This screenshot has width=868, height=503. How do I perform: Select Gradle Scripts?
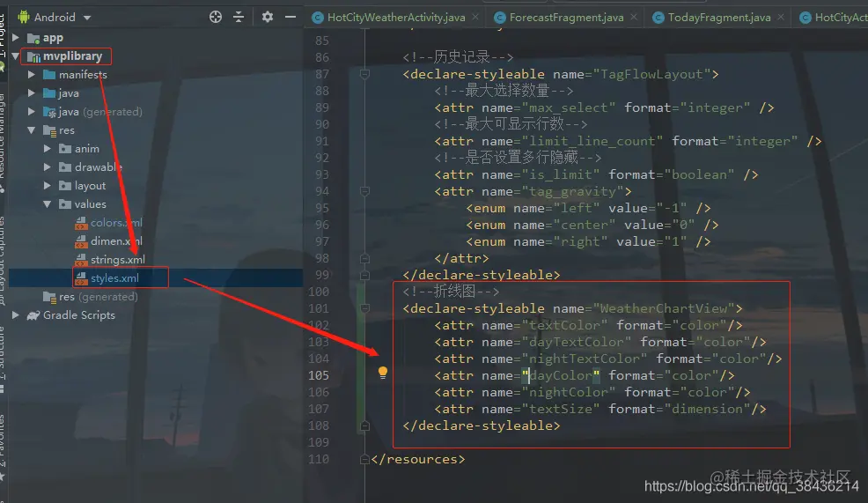pos(79,314)
